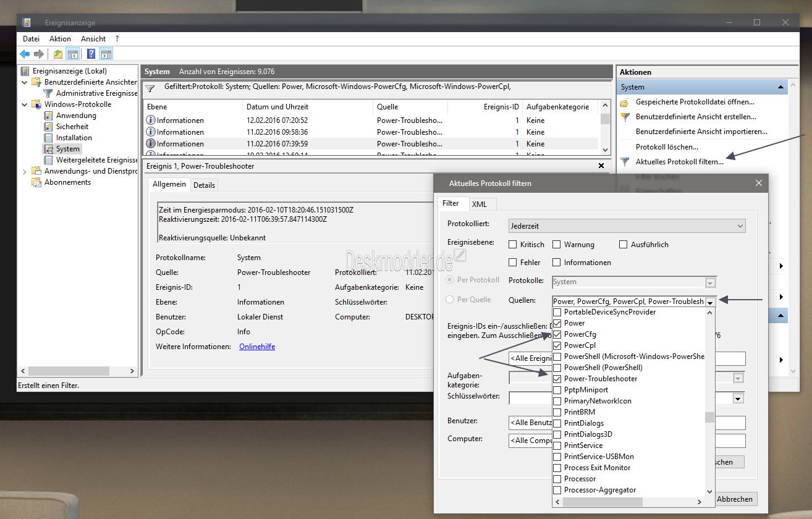Viewport: 812px width, 519px height.
Task: Click the left tree pane horizontal scrollbar
Action: coord(78,371)
